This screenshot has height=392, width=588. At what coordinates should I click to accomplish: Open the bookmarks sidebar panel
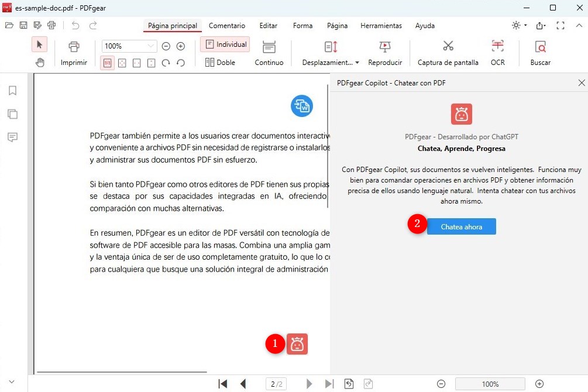pos(12,91)
